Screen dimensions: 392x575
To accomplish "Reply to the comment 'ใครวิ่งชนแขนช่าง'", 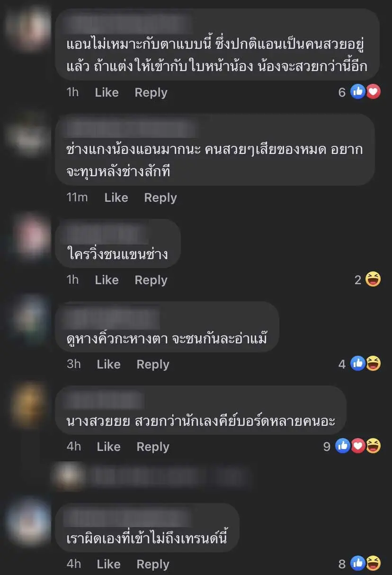I will click(151, 280).
